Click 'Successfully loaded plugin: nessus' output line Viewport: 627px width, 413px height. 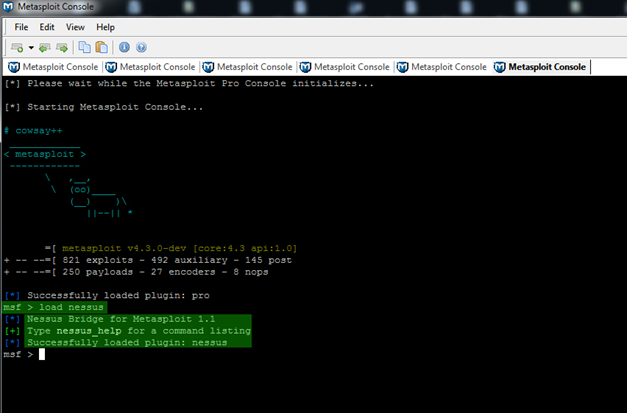(127, 343)
